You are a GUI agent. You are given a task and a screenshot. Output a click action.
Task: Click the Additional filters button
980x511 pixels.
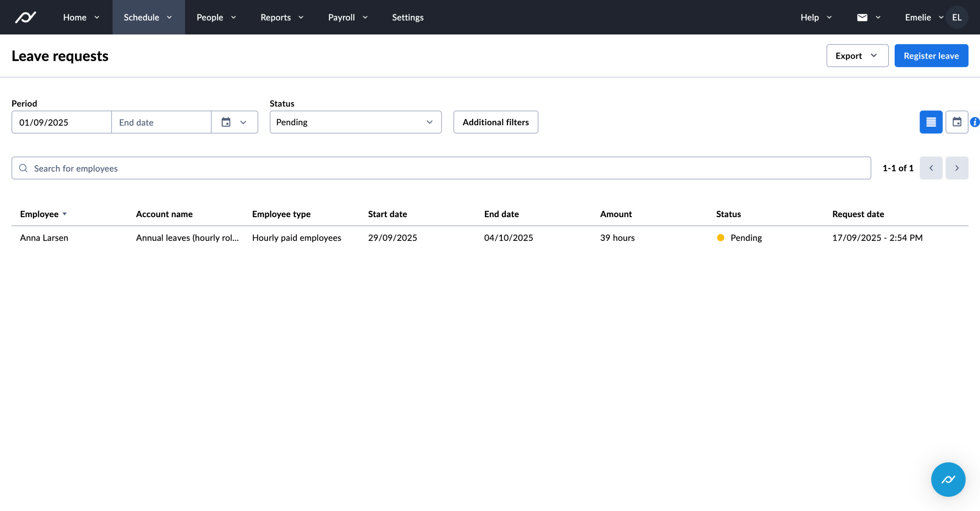point(495,122)
